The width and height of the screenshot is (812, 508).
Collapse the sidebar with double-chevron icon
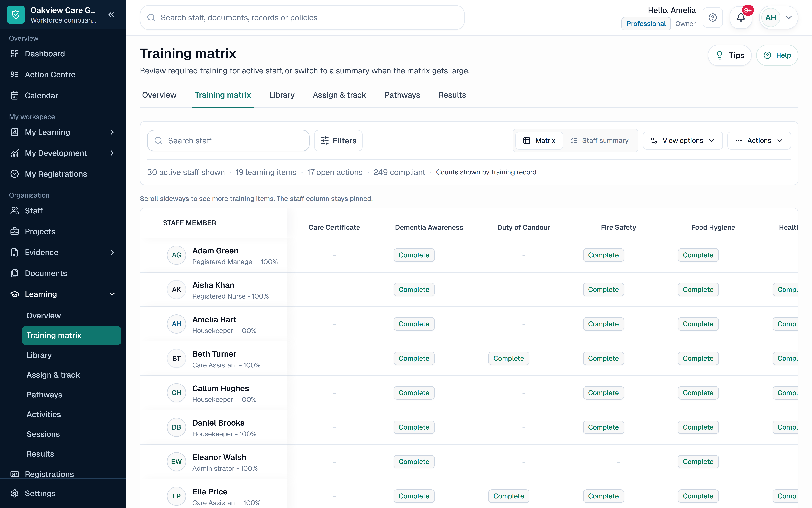(111, 15)
